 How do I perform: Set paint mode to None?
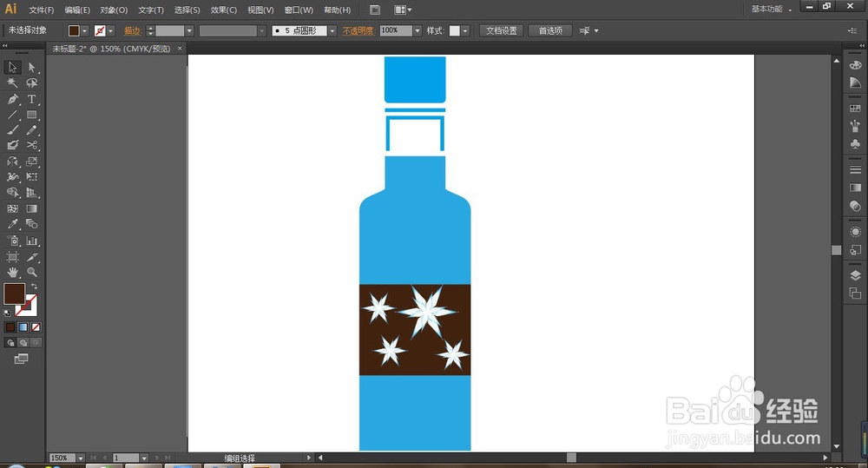36,327
